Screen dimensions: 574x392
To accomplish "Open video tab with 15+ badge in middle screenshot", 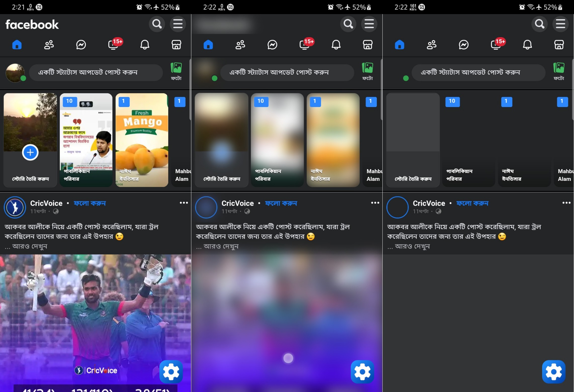I will coord(305,45).
